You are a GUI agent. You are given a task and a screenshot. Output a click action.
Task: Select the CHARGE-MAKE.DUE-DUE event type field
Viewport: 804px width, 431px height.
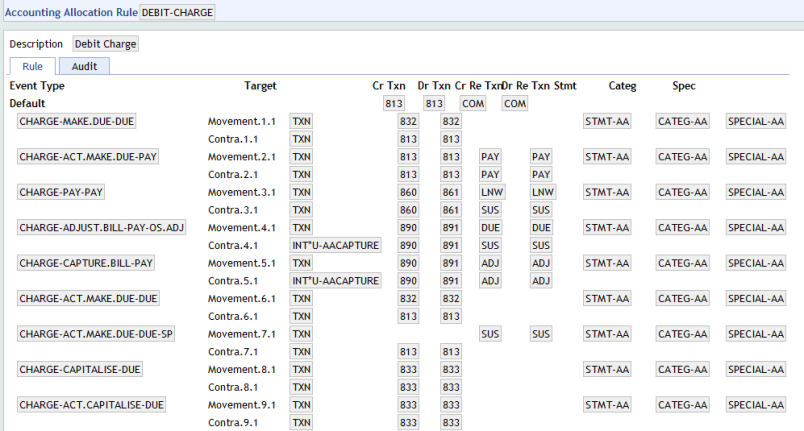[x=76, y=121]
